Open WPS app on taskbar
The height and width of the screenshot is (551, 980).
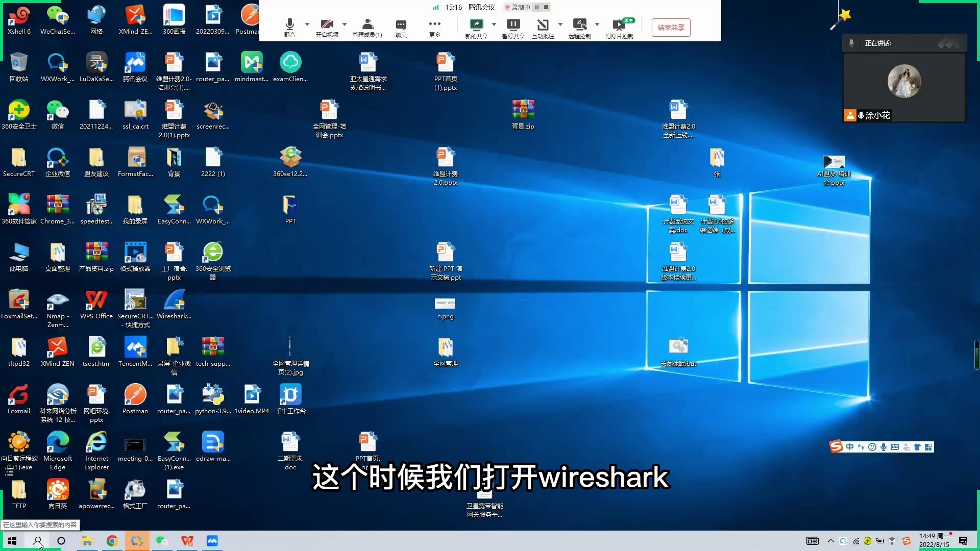point(187,541)
